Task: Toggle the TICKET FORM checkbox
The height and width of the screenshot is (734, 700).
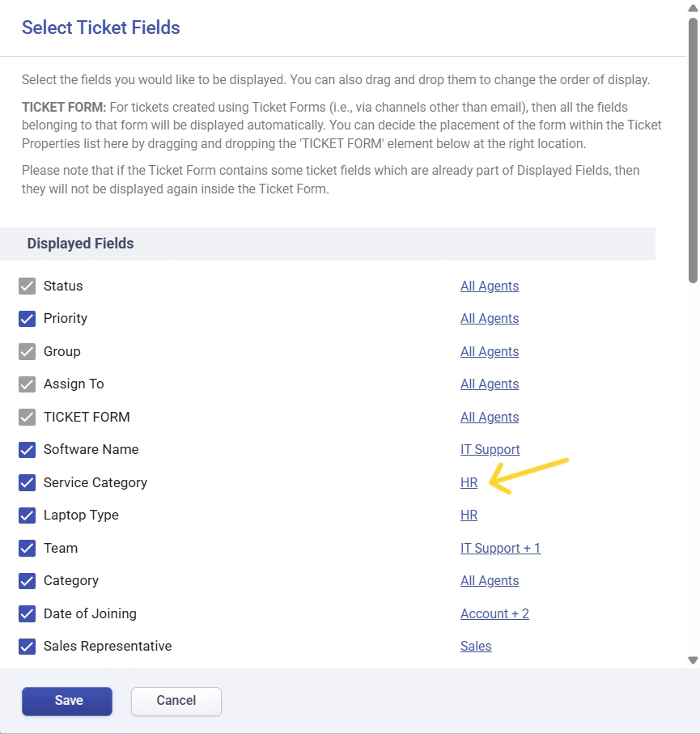Action: coord(28,417)
